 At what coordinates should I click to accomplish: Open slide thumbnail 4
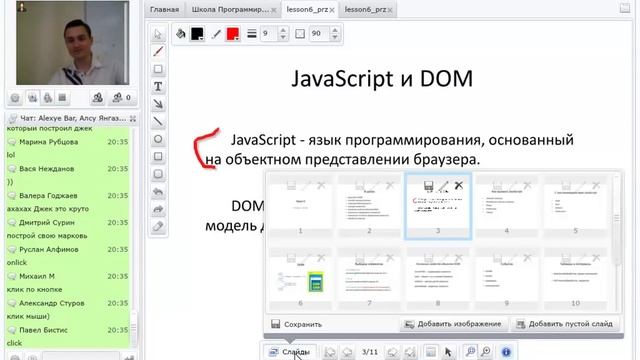pos(507,207)
